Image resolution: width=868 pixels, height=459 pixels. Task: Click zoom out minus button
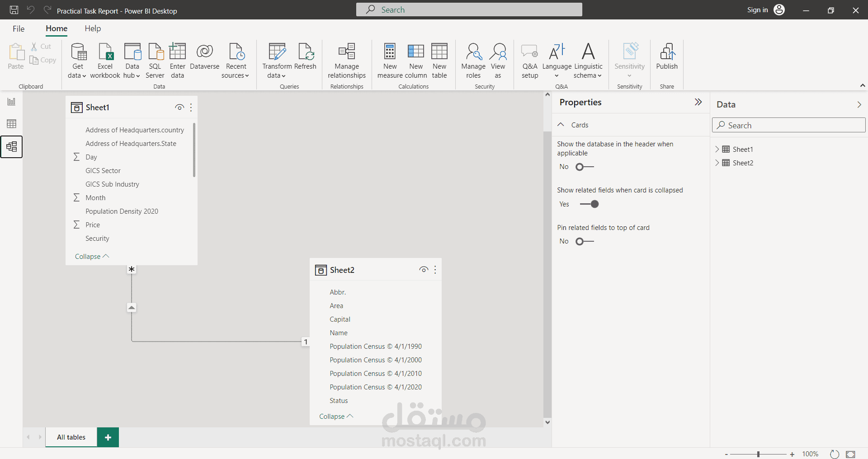(726, 454)
